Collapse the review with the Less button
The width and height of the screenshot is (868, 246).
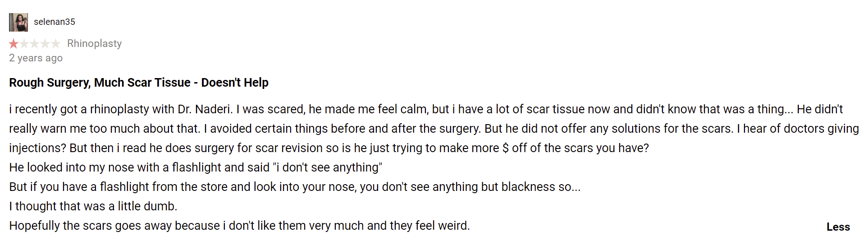[x=838, y=227]
